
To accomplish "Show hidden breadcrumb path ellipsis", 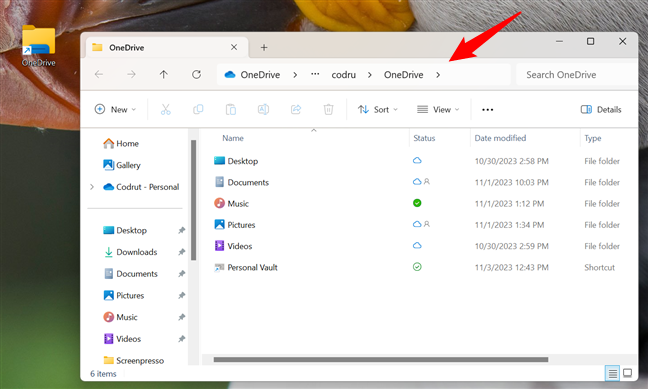I will [315, 74].
